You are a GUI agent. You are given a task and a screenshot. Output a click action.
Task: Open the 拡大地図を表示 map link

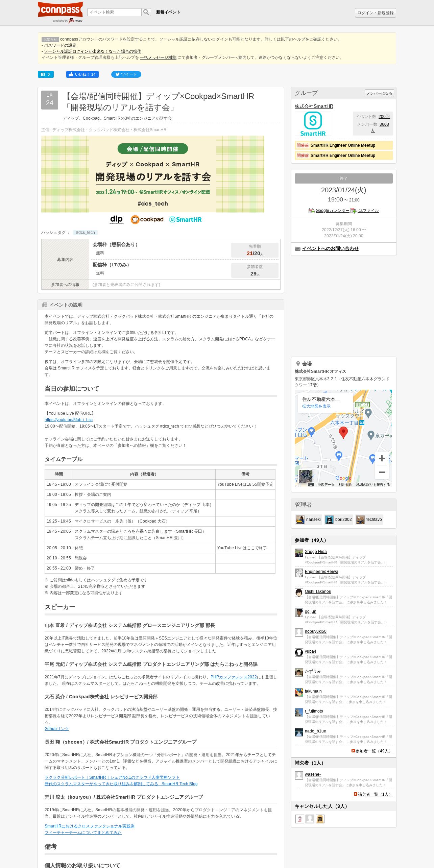click(x=316, y=406)
